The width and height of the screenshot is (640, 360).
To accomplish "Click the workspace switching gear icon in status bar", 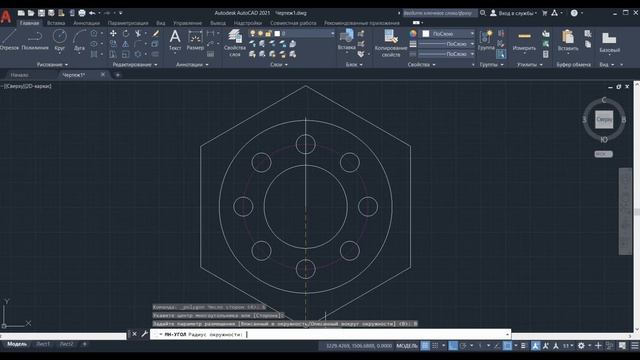I will pyautogui.click(x=581, y=345).
